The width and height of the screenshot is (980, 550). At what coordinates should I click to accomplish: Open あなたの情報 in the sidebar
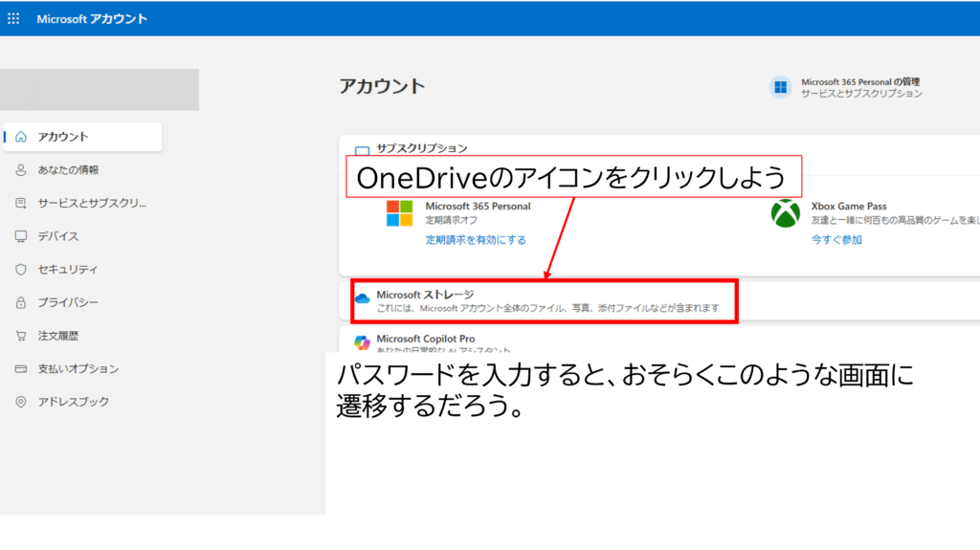coord(82,170)
